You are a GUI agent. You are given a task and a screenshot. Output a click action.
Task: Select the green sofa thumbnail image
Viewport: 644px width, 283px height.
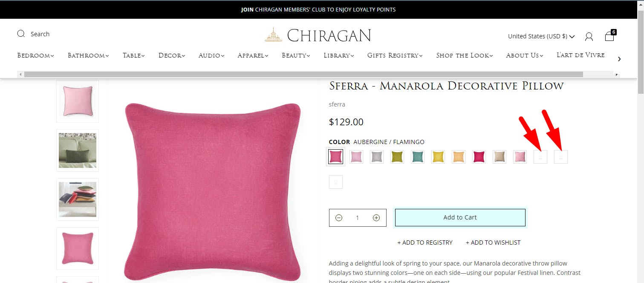pos(78,150)
